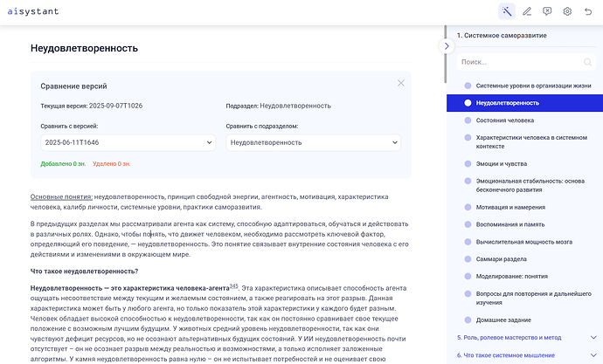This screenshot has height=364, width=603.
Task: Open settings via the gear icon
Action: click(x=567, y=11)
